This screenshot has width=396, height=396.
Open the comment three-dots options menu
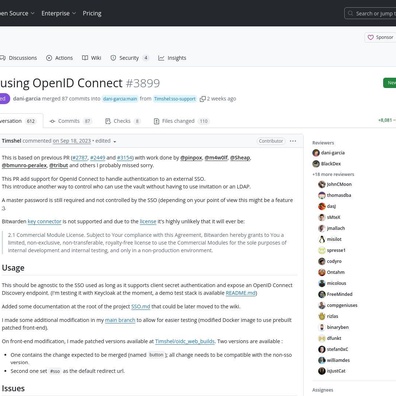293,141
